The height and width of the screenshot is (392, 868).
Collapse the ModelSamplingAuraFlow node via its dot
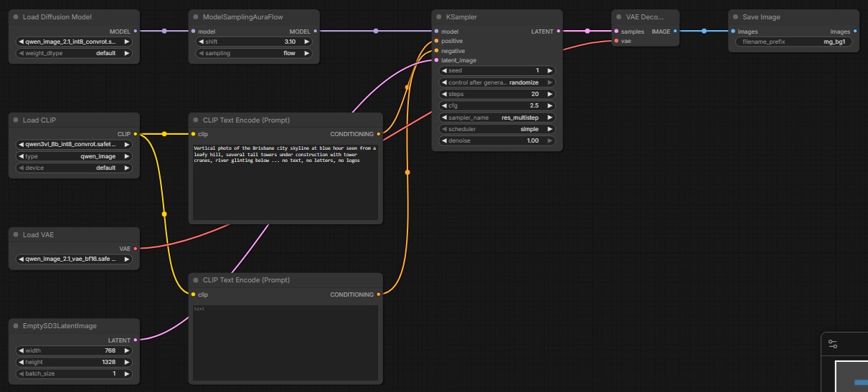click(x=196, y=17)
